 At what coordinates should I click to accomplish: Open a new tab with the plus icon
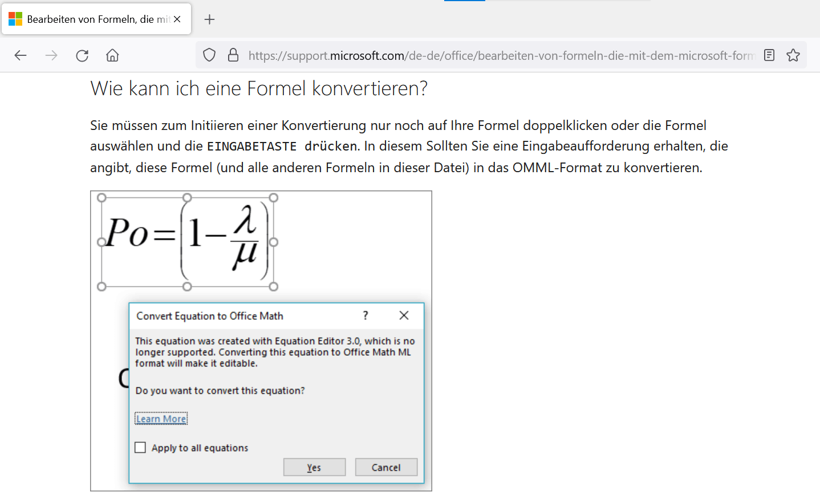coord(209,19)
